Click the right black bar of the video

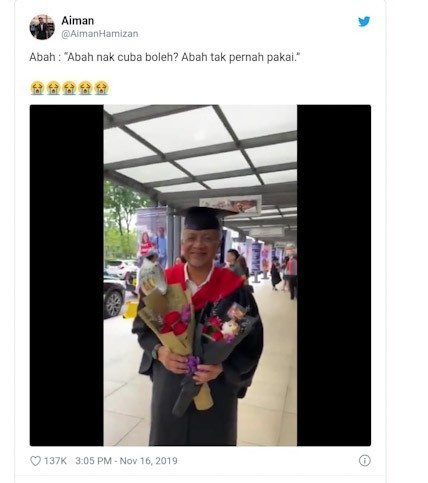pos(334,275)
